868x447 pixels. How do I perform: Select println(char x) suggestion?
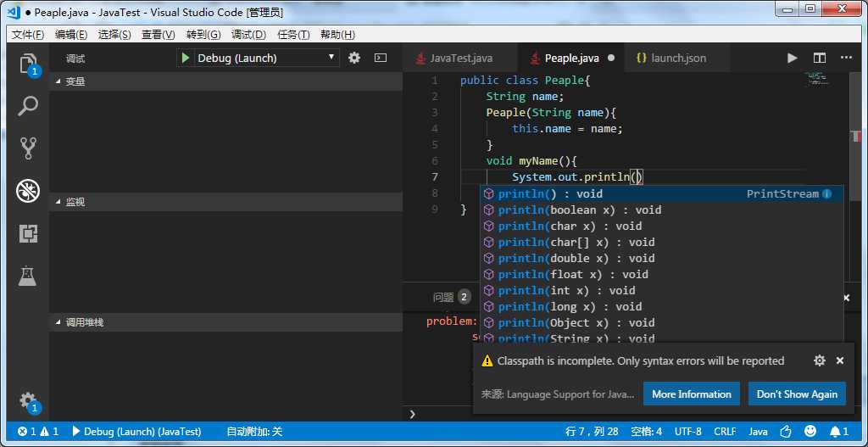tap(661, 226)
